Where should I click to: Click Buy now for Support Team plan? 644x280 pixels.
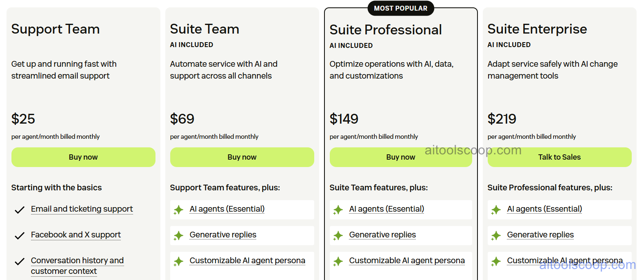point(83,157)
